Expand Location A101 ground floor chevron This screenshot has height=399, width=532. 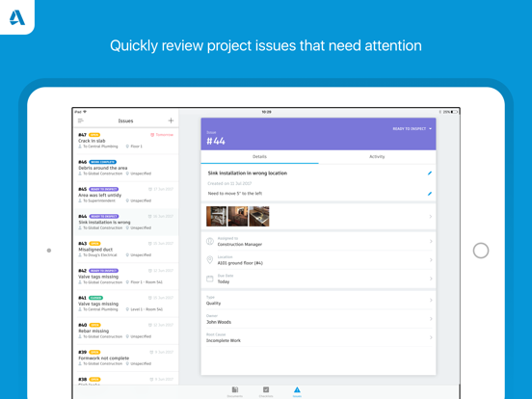pyautogui.click(x=431, y=260)
